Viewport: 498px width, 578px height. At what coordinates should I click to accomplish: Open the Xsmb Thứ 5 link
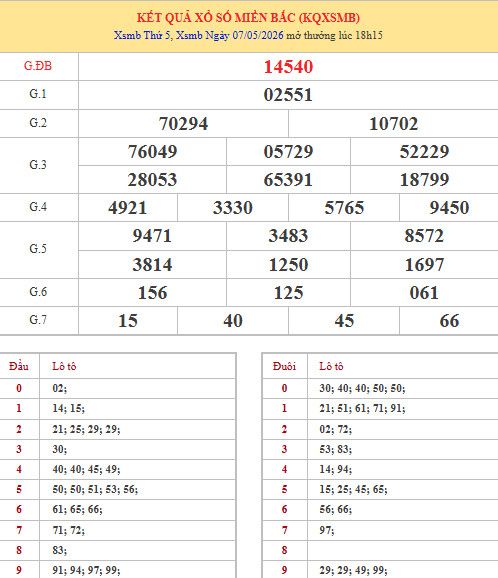142,35
